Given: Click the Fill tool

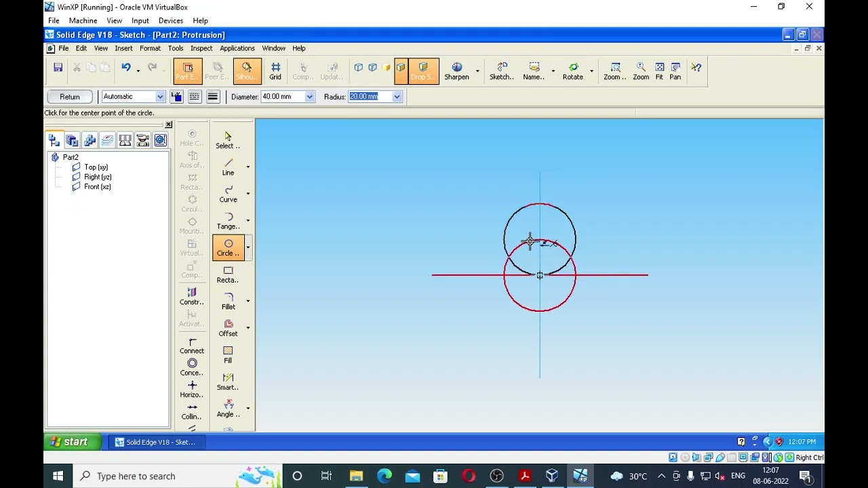Looking at the screenshot, I should (x=228, y=354).
